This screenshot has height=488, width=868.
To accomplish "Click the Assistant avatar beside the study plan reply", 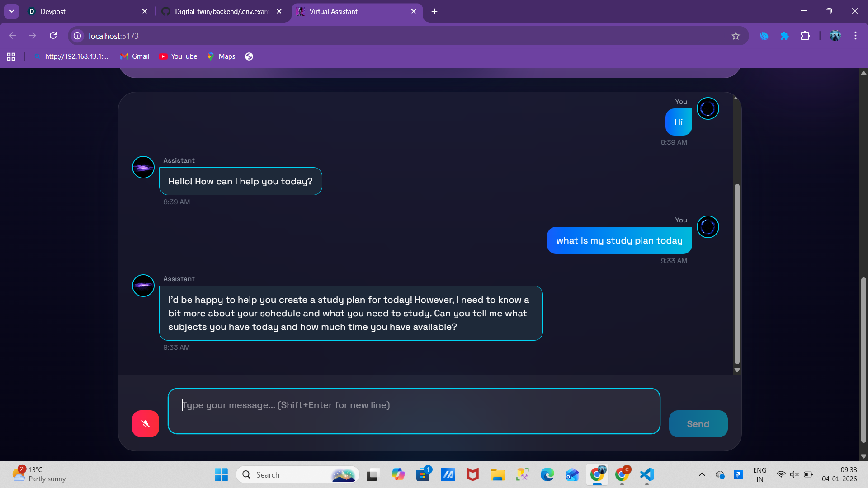I will point(143,286).
